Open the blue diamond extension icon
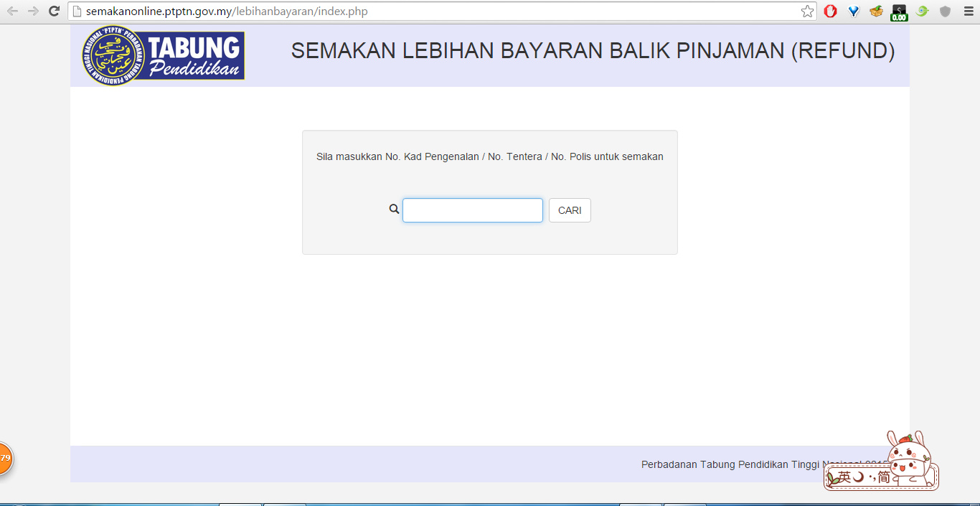Image resolution: width=980 pixels, height=506 pixels. tap(853, 11)
